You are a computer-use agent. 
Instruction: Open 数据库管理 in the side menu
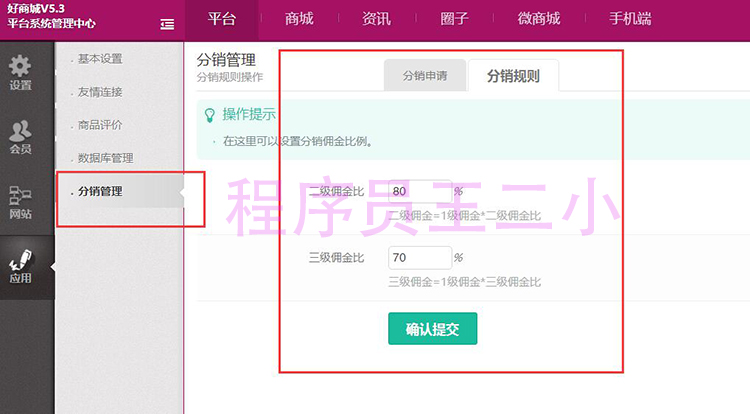coord(105,158)
